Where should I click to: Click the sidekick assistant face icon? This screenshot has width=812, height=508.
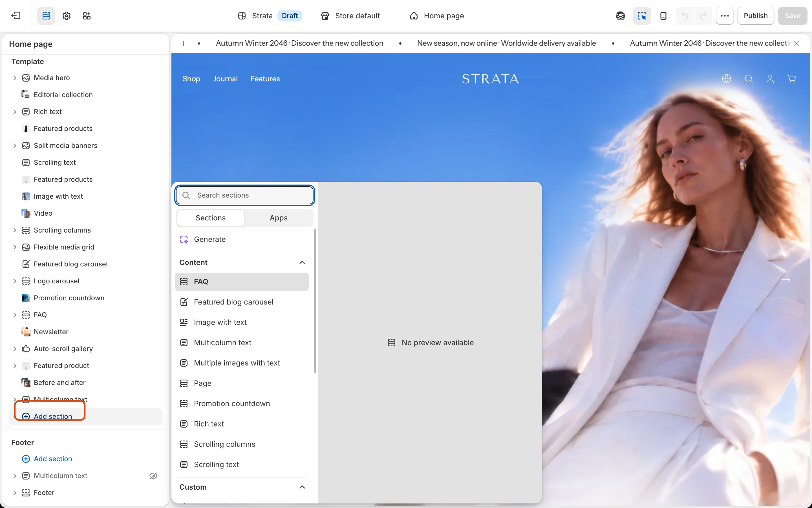[x=620, y=16]
